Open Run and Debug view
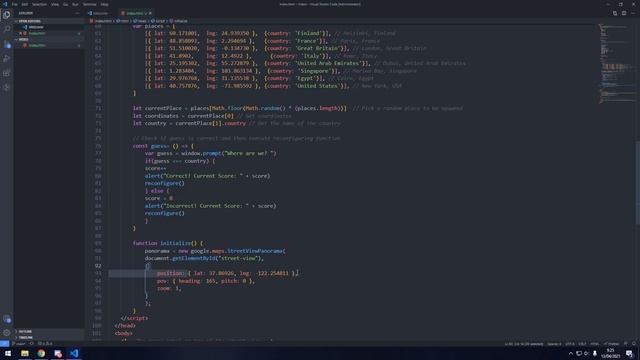 pyautogui.click(x=7, y=59)
